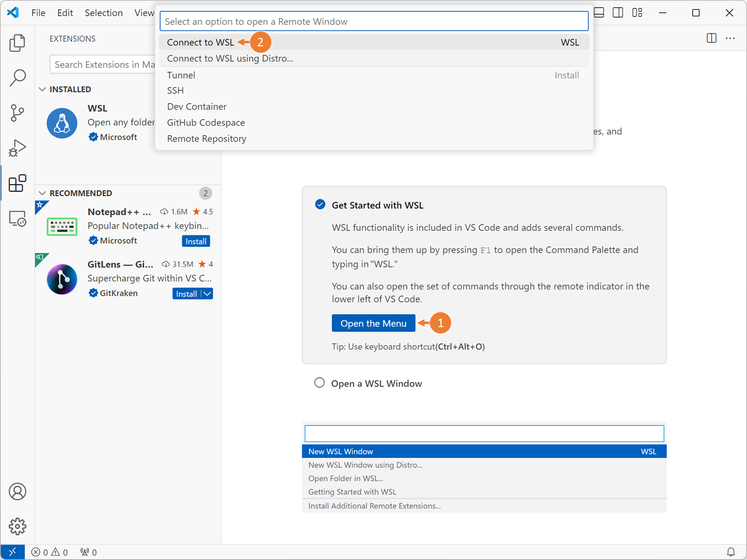The width and height of the screenshot is (747, 560).
Task: Install the GitLens extension
Action: pos(187,294)
